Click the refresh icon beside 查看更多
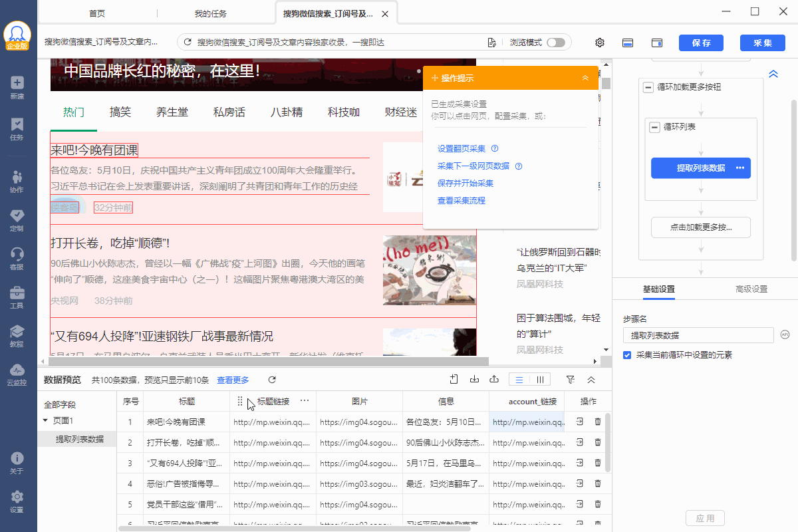Screen dimensions: 798x532 click(272, 380)
